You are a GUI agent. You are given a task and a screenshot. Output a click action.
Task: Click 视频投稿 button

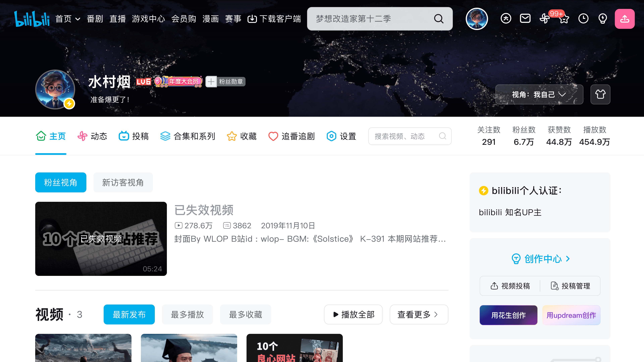coord(510,286)
